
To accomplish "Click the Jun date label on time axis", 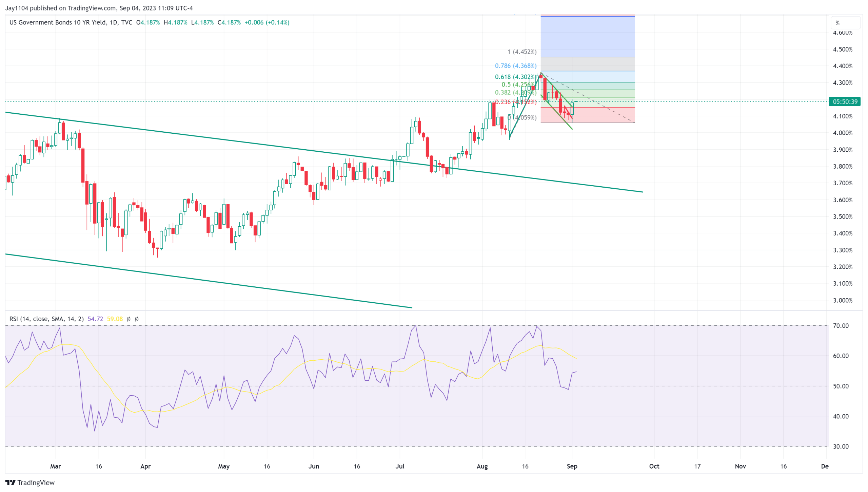I will tap(314, 466).
